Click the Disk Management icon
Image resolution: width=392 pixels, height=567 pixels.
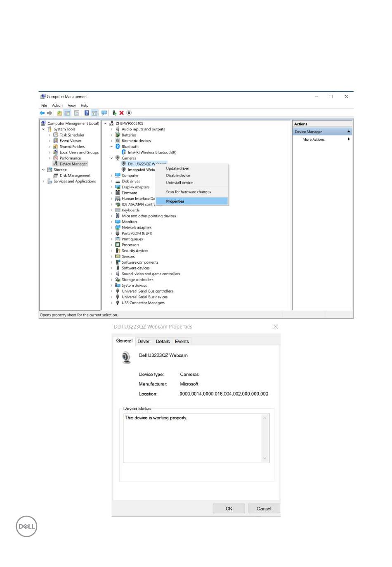[56, 175]
